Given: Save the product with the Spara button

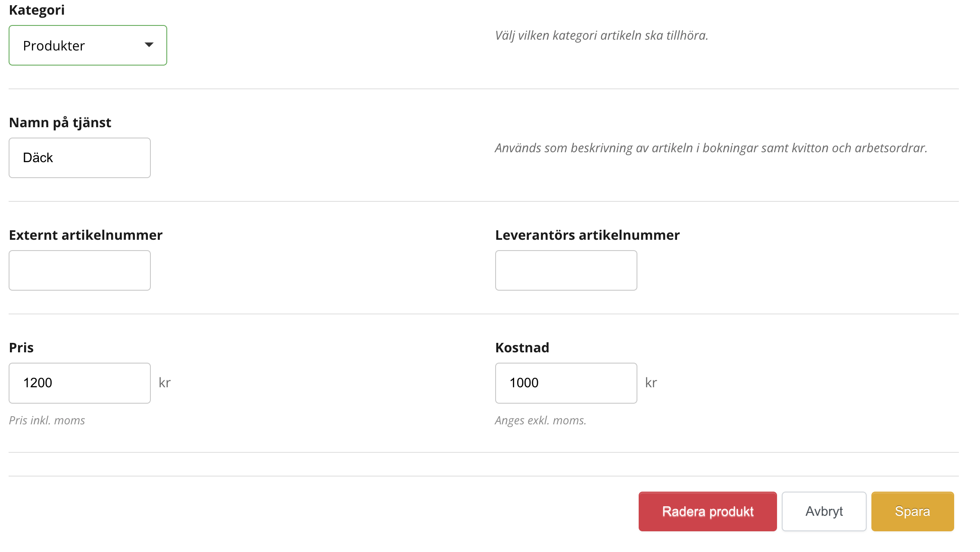Looking at the screenshot, I should pyautogui.click(x=912, y=511).
